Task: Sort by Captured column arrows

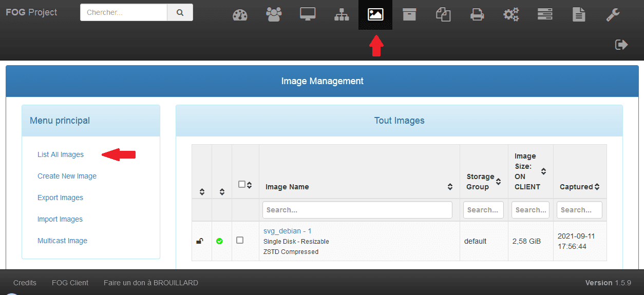Action: pyautogui.click(x=597, y=187)
